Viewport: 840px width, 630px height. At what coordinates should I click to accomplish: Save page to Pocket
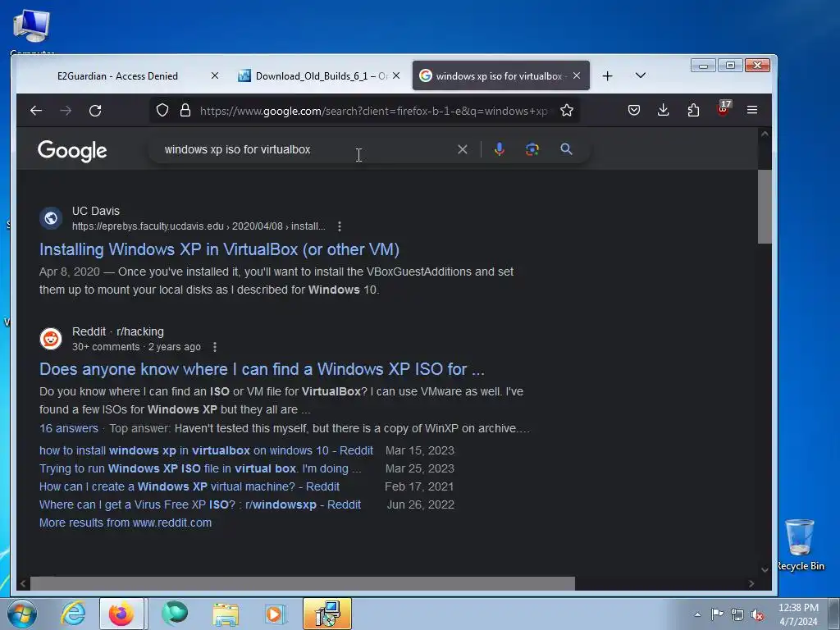634,111
